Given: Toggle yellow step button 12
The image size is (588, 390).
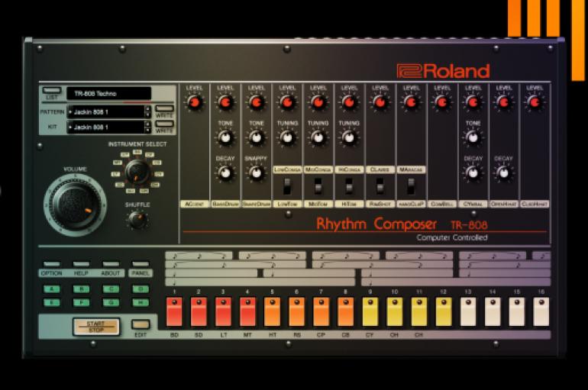Looking at the screenshot, I should pyautogui.click(x=444, y=312).
